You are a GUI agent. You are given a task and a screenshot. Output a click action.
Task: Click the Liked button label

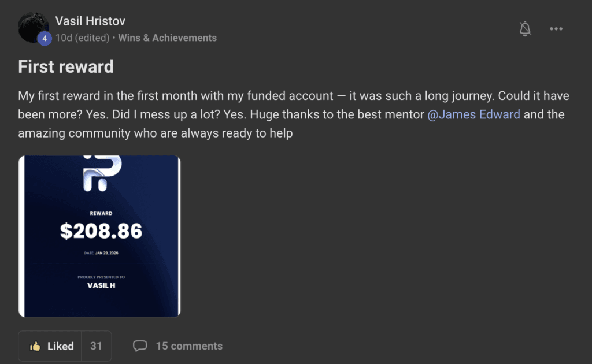[x=60, y=346]
